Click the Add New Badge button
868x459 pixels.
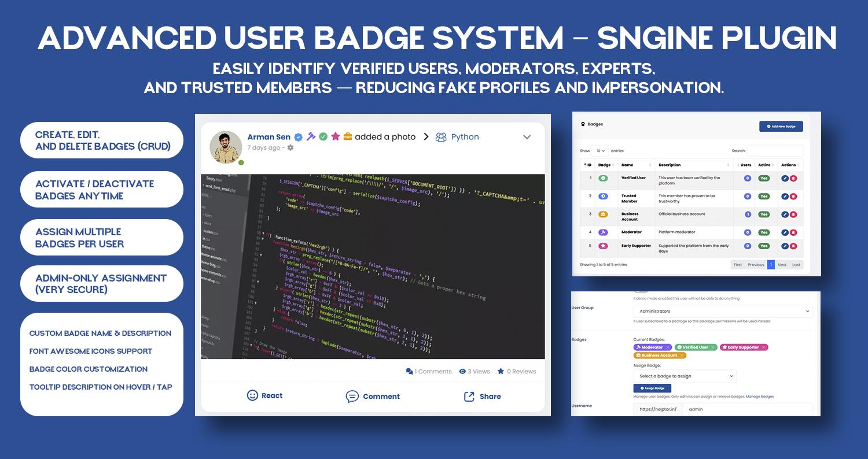click(x=781, y=126)
